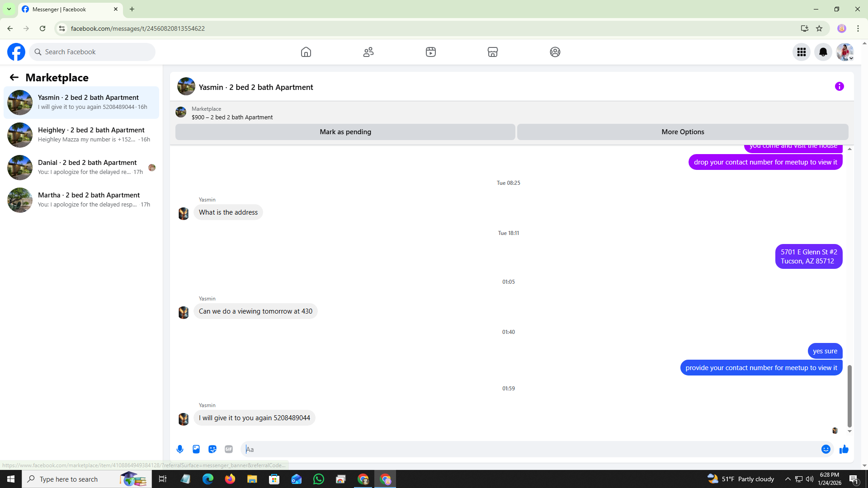The height and width of the screenshot is (488, 868).
Task: Open the GIF picker icon
Action: click(229, 449)
